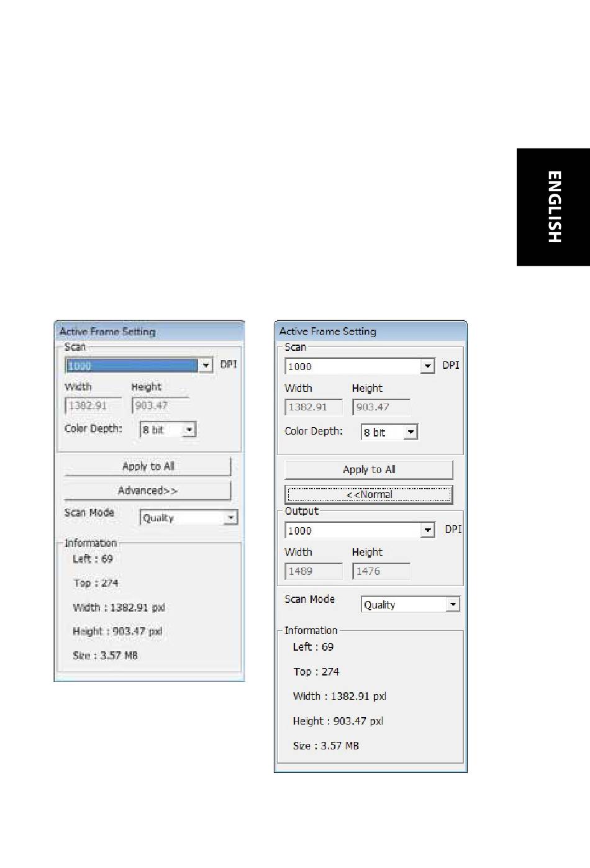Open Scan DPI dropdown arrow in the collapsed panel

click(x=206, y=366)
